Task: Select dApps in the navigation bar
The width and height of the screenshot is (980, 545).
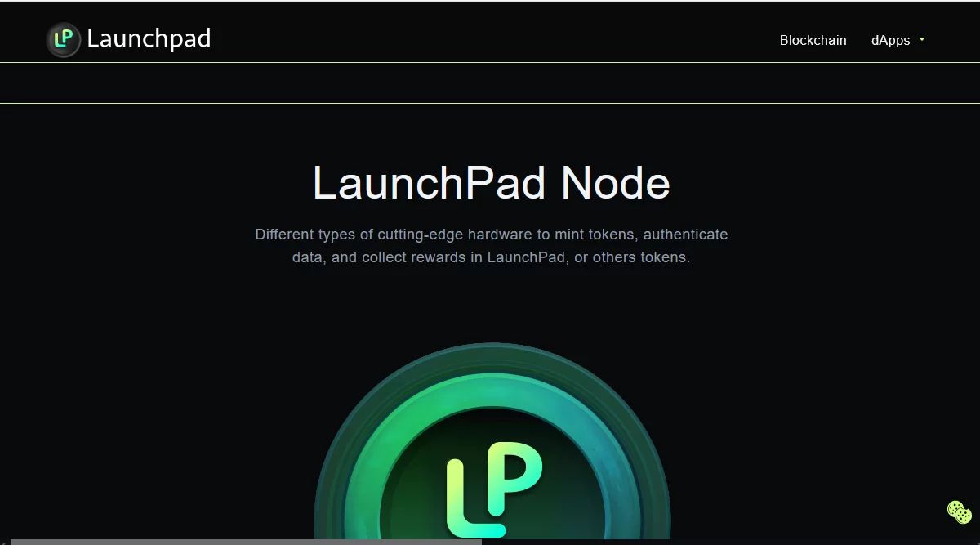Action: [x=890, y=39]
